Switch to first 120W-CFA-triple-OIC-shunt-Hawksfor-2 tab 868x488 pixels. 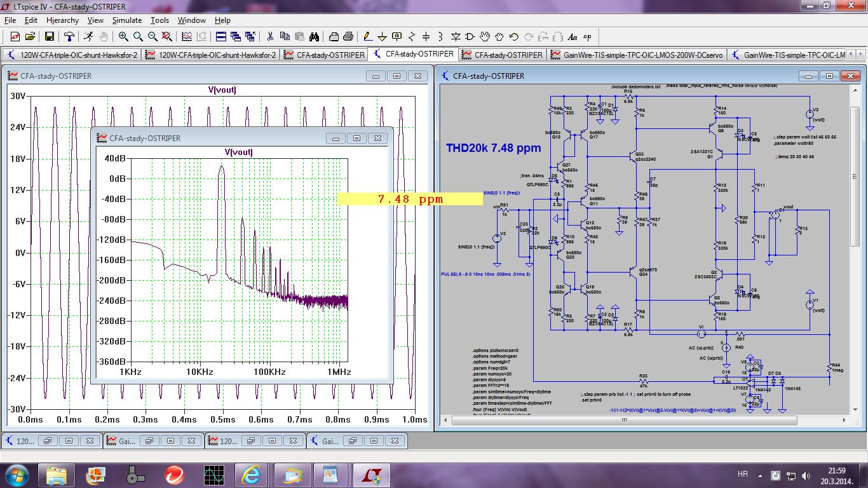pos(72,55)
